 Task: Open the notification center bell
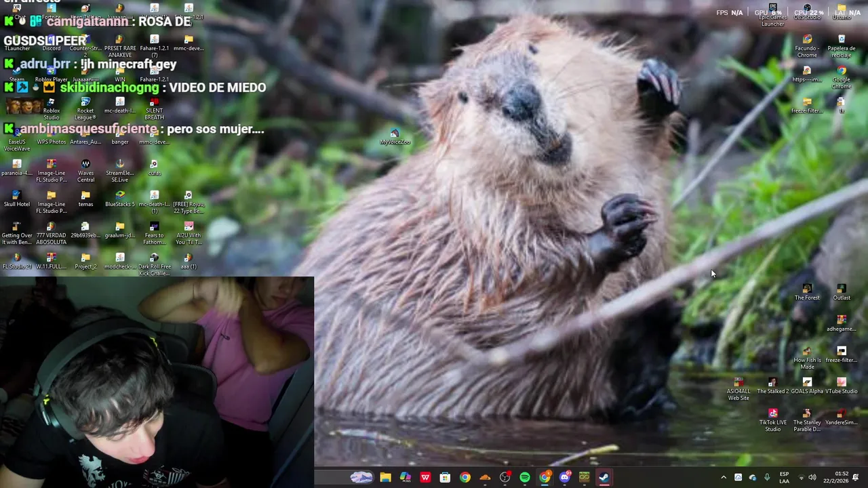856,477
